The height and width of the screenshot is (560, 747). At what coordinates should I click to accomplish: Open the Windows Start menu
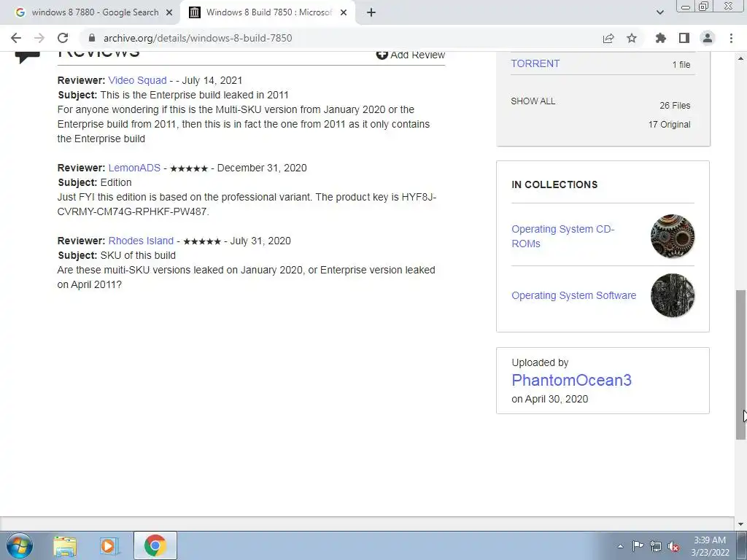tap(20, 545)
